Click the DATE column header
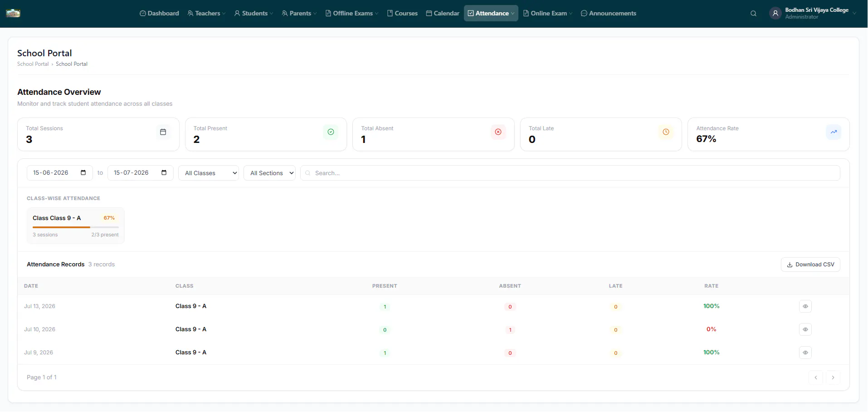This screenshot has width=868, height=412. (x=31, y=286)
